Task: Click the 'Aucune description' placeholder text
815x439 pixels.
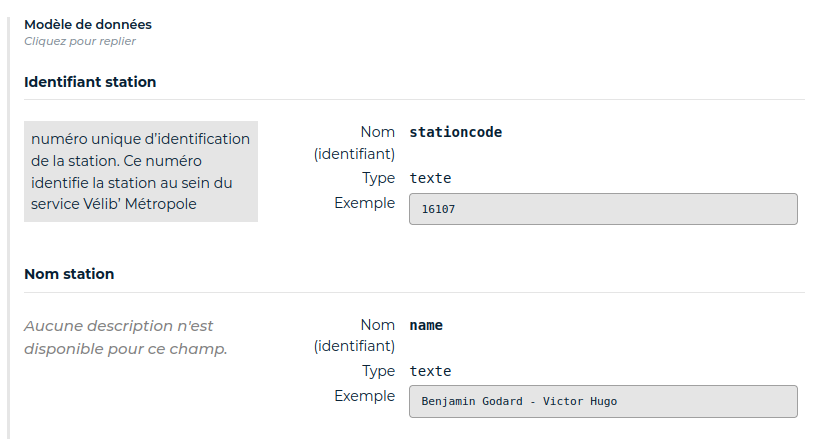Action: (x=125, y=337)
